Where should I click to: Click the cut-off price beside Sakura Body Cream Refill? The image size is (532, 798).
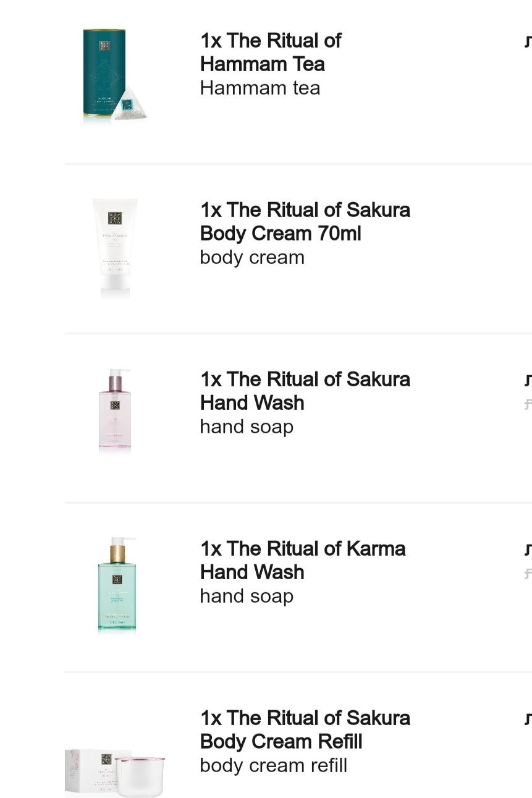[x=528, y=719]
